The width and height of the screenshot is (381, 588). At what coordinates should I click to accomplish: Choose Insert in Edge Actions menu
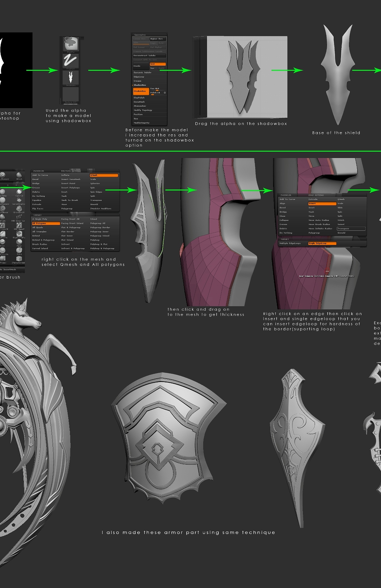point(322,203)
